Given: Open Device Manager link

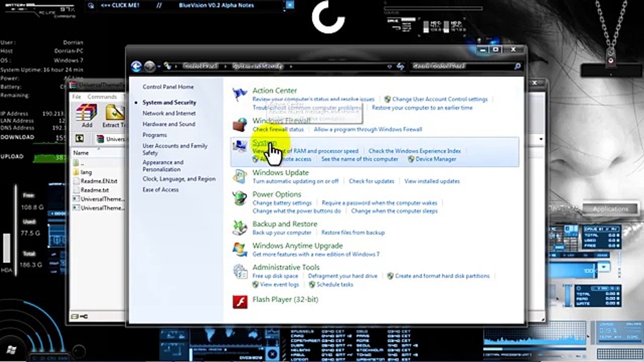Looking at the screenshot, I should (x=436, y=159).
